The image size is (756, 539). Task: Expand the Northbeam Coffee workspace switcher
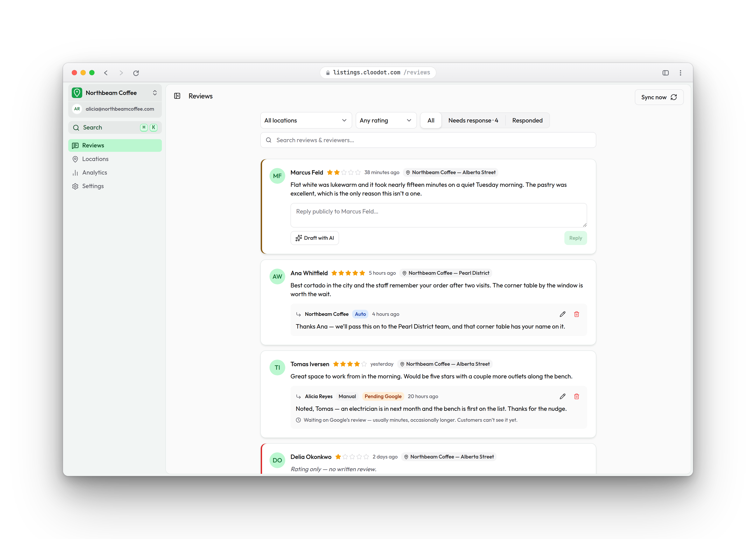115,93
